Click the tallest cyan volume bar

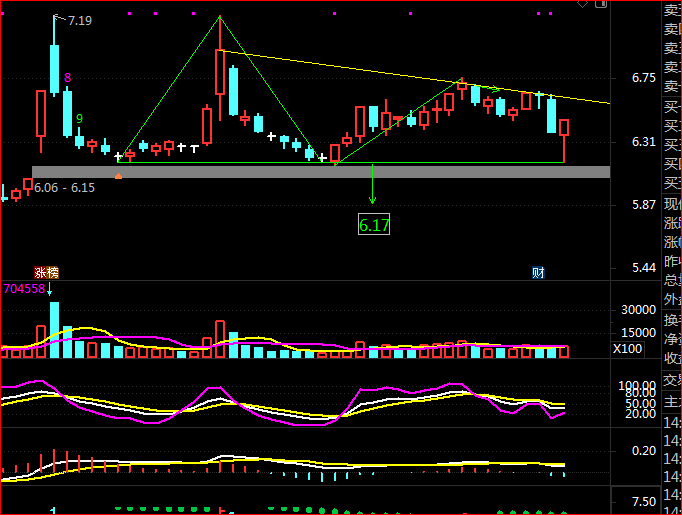coord(54,330)
